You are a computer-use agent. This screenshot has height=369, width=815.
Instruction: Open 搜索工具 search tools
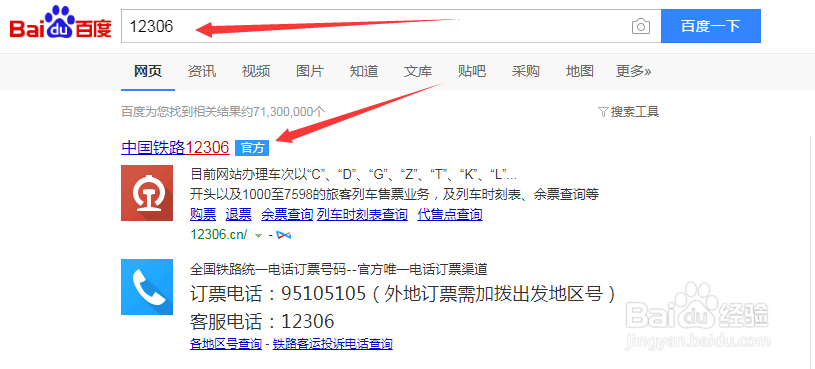click(635, 112)
